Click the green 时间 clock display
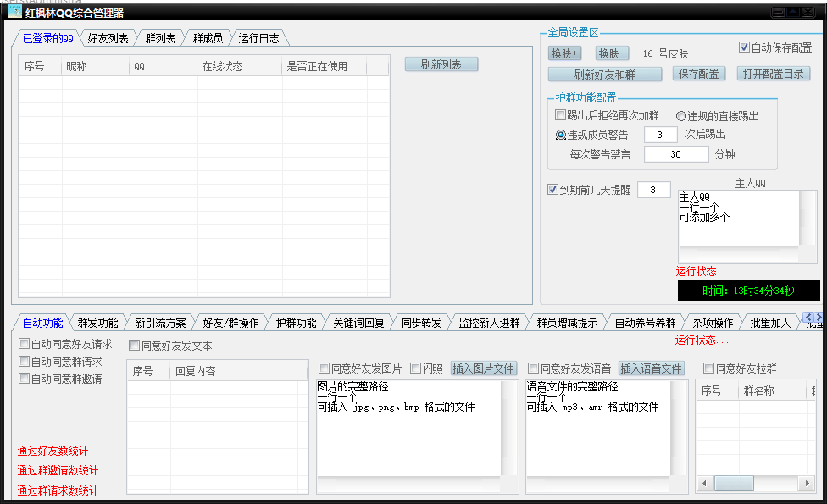 pos(748,291)
